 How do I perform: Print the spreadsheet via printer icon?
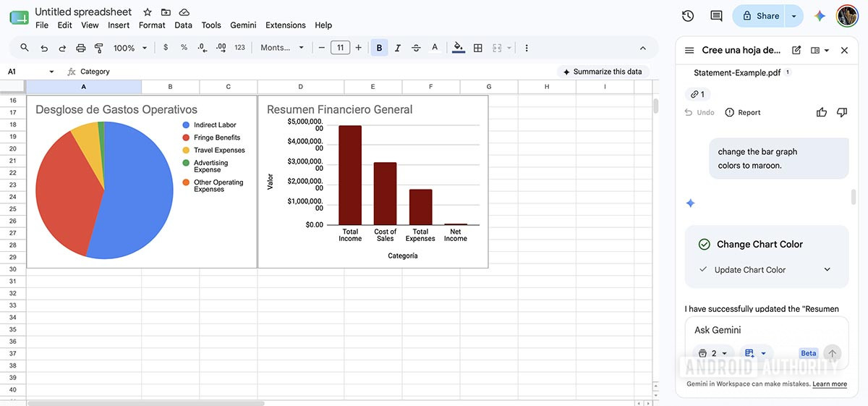click(81, 48)
